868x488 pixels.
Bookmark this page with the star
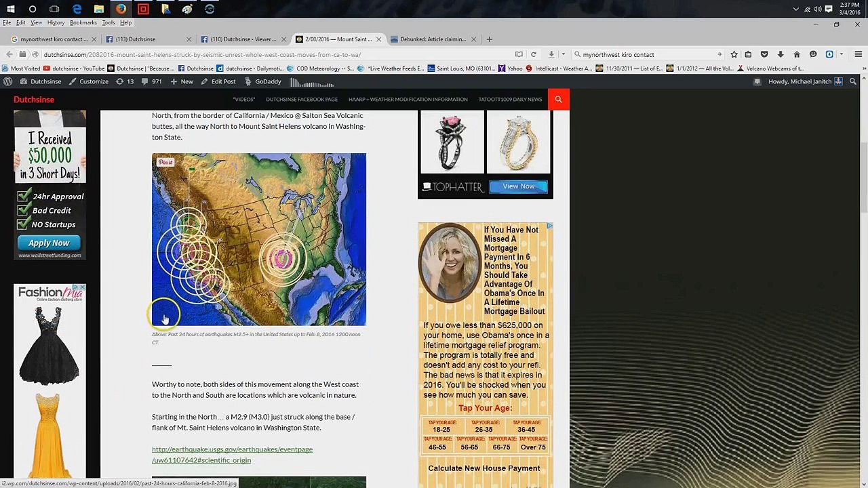(x=734, y=54)
